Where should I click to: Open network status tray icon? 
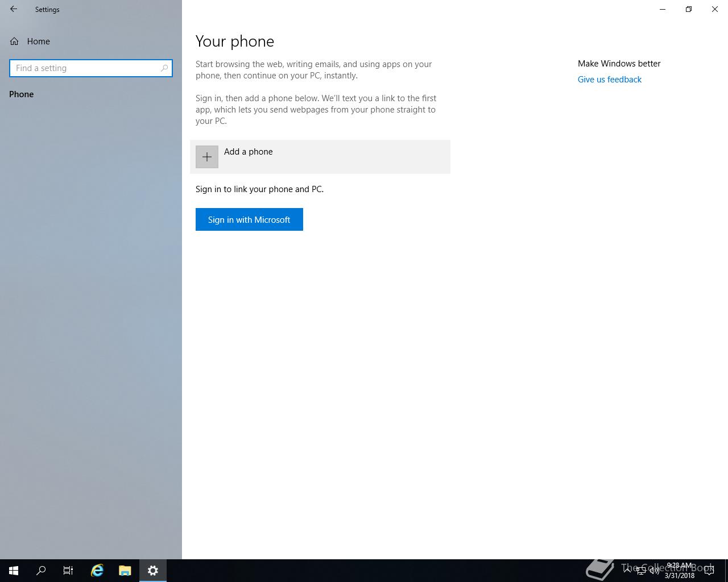[x=641, y=571]
